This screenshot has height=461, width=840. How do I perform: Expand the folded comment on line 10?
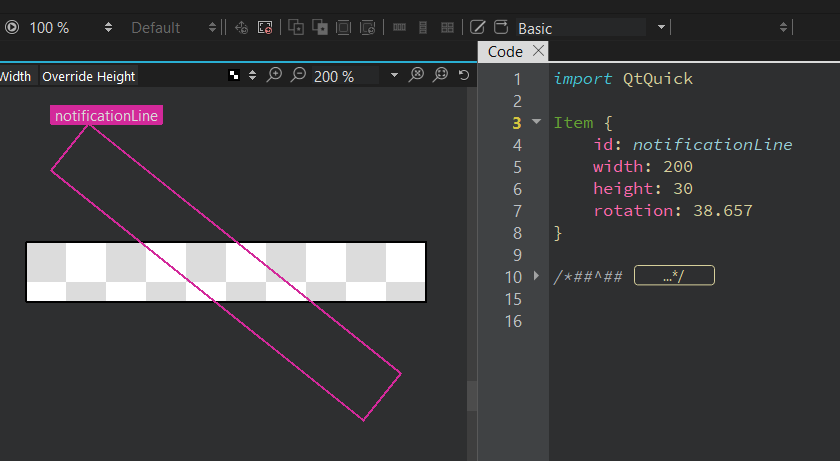pyautogui.click(x=536, y=276)
